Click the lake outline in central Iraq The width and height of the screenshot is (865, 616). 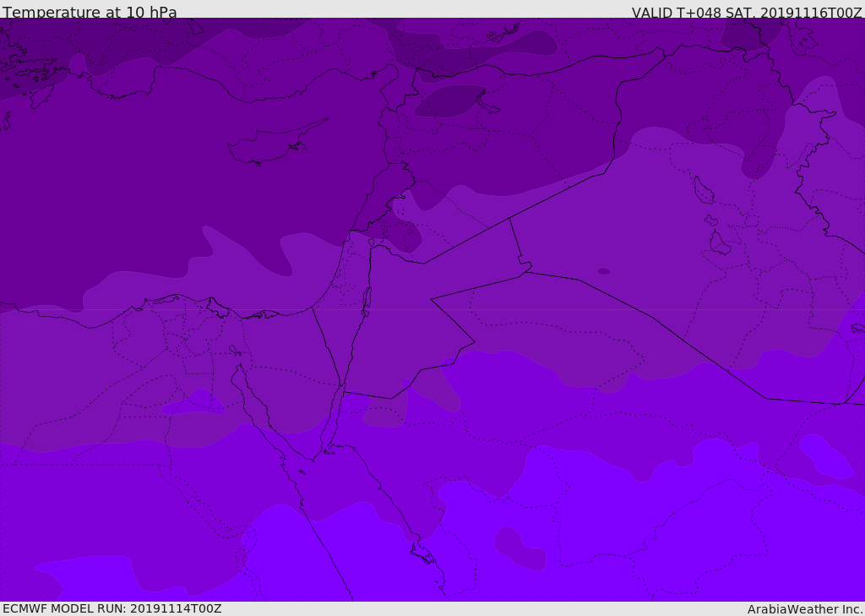pyautogui.click(x=704, y=190)
